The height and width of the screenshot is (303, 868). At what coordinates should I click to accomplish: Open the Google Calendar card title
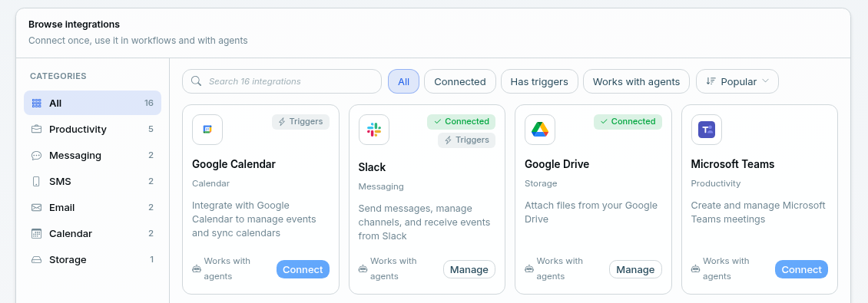[234, 164]
